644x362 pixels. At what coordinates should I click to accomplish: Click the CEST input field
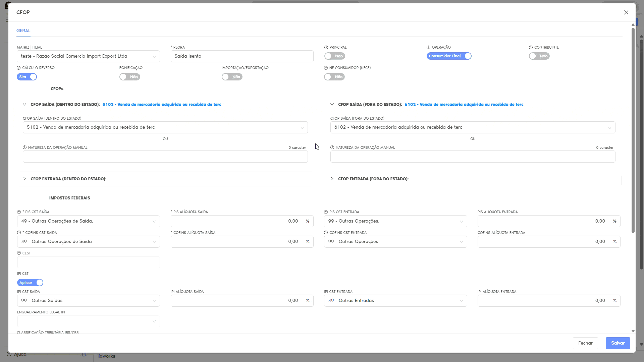pos(88,262)
